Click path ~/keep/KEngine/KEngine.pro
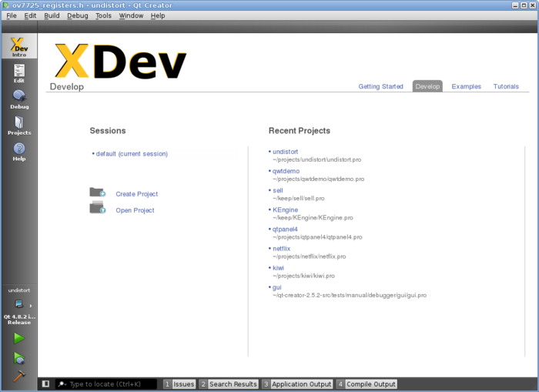The width and height of the screenshot is (539, 392). [x=313, y=218]
